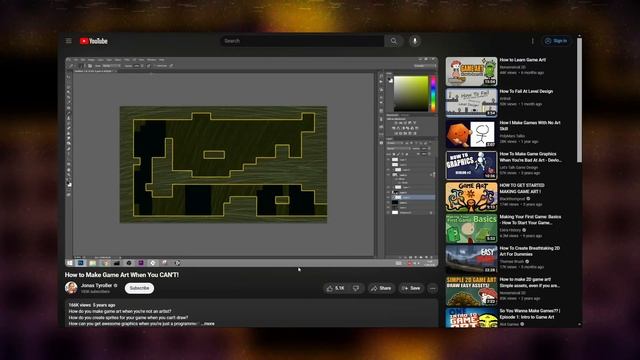Click the YouTube logo to go home
640x360 pixels.
[94, 41]
